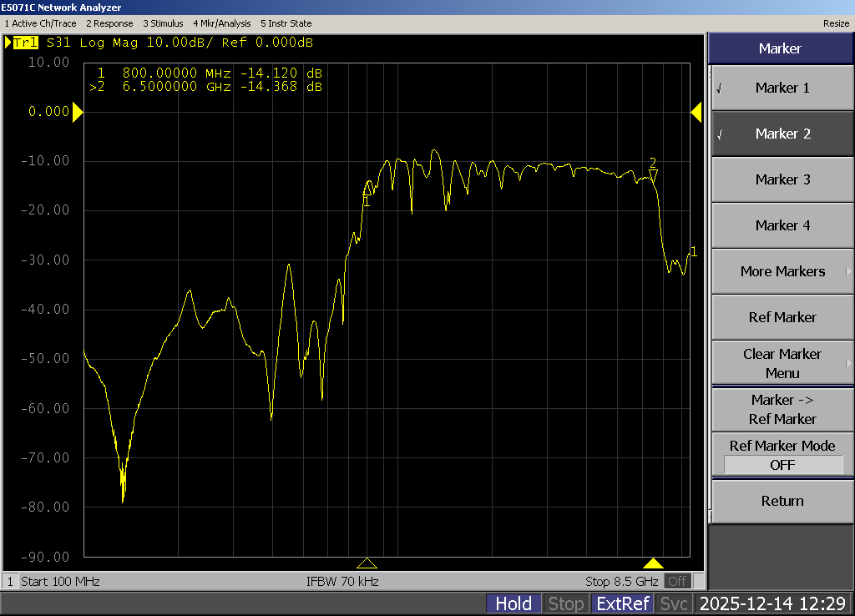Screen dimensions: 855x616
Task: Click the hollow marker 1 stimulus triangle on bottom axis
Action: pos(367,563)
